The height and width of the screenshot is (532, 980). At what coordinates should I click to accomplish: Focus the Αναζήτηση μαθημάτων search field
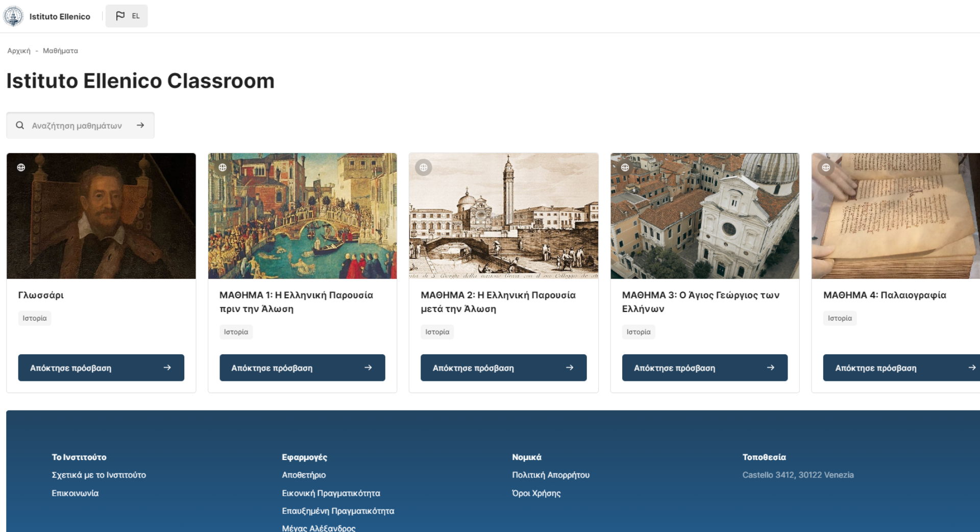click(80, 125)
